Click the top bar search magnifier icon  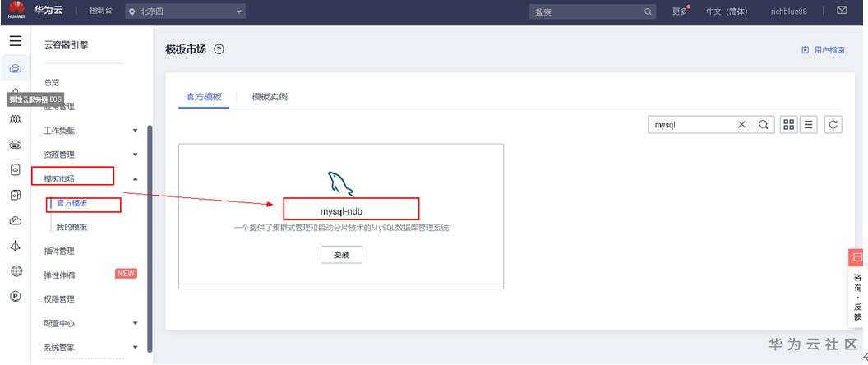648,12
